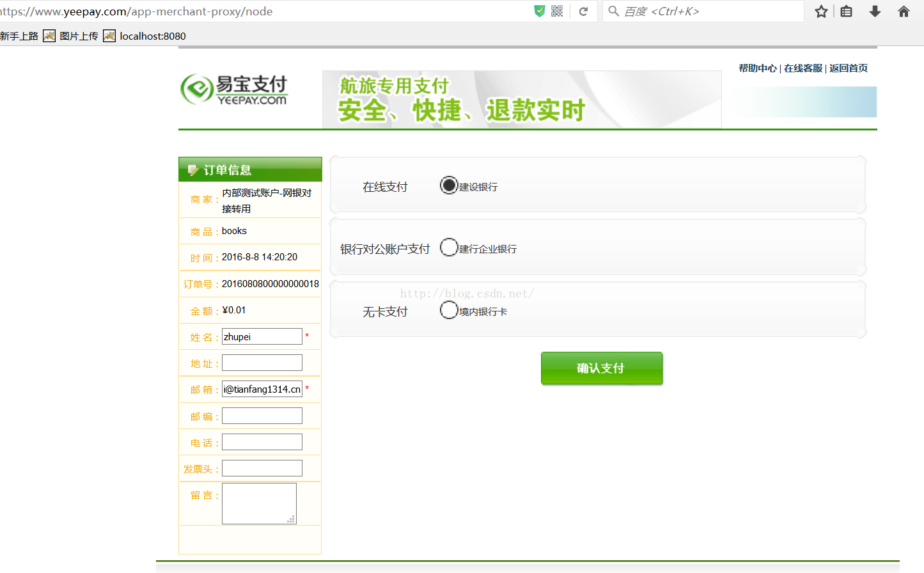Click the amount ¥0.01
This screenshot has height=573, width=924.
(234, 310)
